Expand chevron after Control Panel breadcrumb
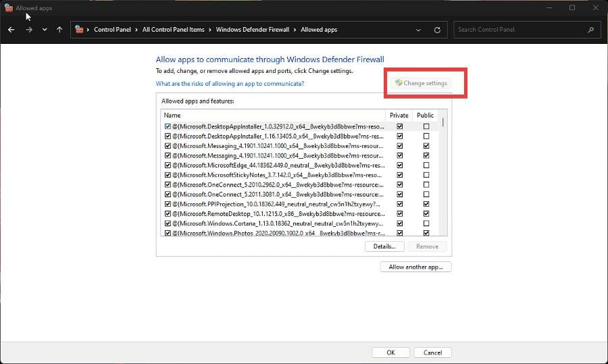608x364 pixels. 136,30
